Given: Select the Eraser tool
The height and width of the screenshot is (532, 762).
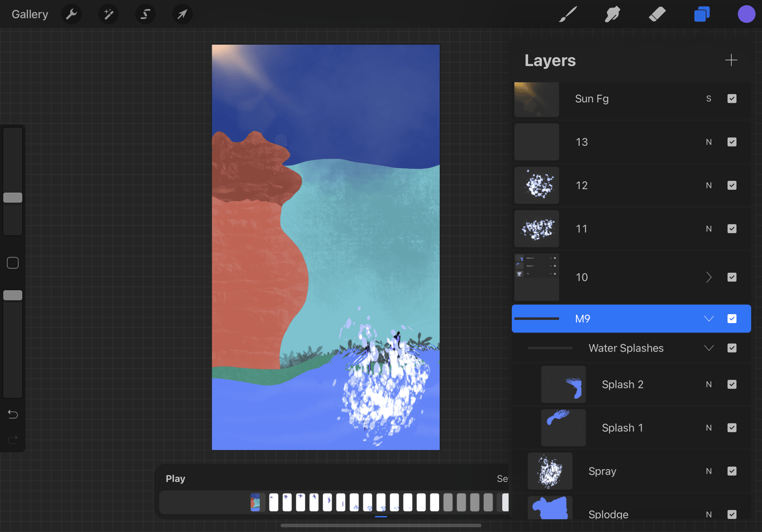Looking at the screenshot, I should [657, 14].
